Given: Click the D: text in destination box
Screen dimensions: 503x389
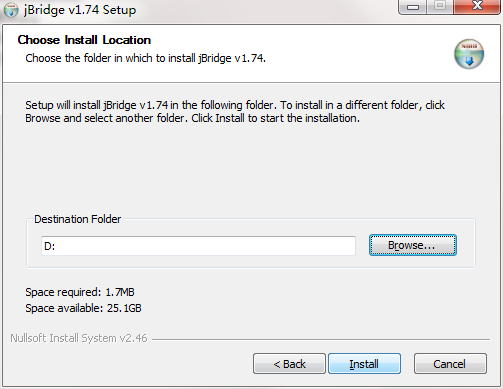Looking at the screenshot, I should pyautogui.click(x=49, y=246).
